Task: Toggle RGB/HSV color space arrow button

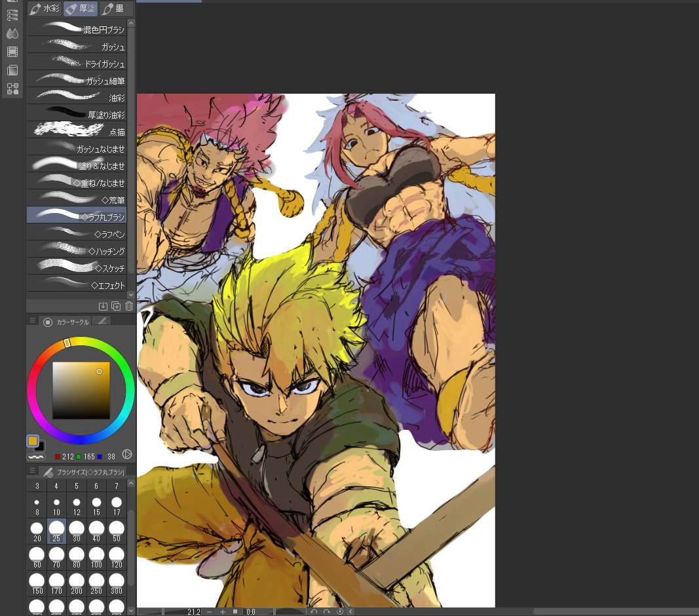Action: tap(127, 455)
